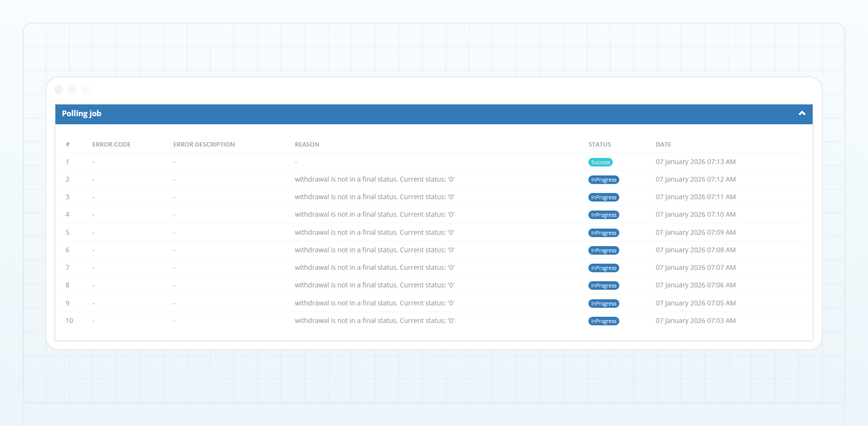The height and width of the screenshot is (426, 868).
Task: Click the ERROR DESCRIPTION column header
Action: pos(204,144)
